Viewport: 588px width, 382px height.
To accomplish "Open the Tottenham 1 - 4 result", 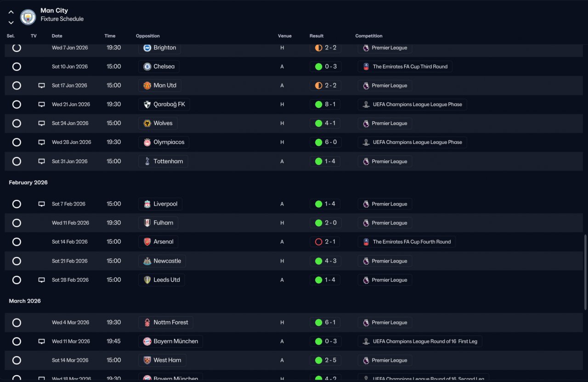I will [325, 161].
